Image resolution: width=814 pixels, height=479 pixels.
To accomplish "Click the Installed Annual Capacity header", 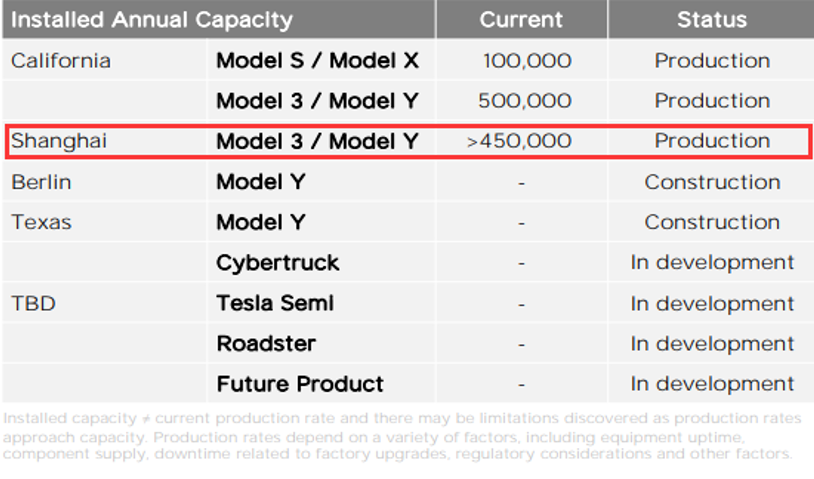I will point(152,20).
